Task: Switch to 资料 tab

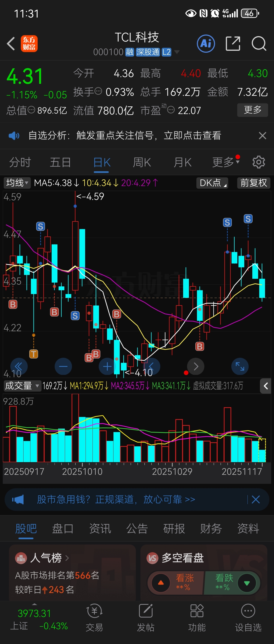Action: 248,529
